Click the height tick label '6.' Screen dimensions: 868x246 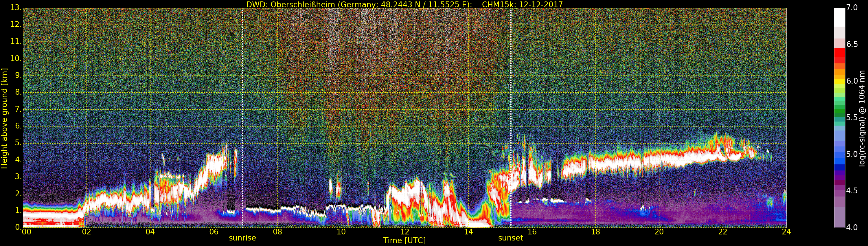[18, 126]
